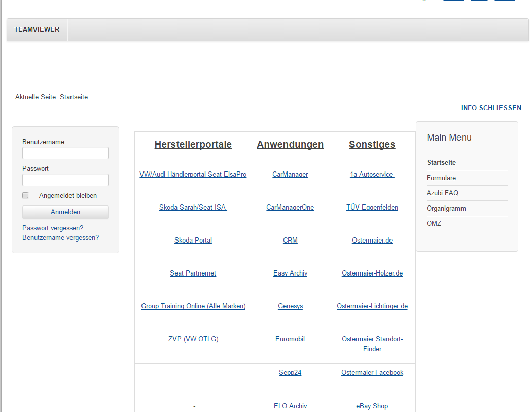Viewport: 532px width, 412px height.
Task: Focus the Benutzername input field
Action: point(65,153)
